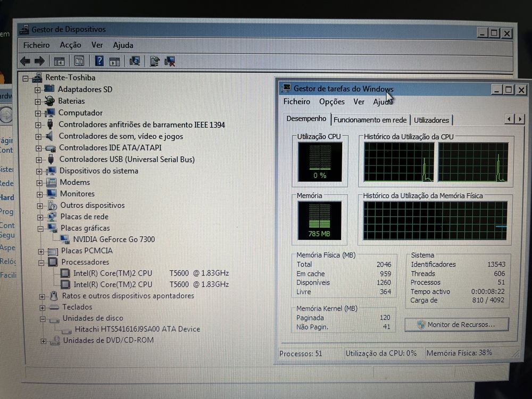
Task: Expand the Monitores node
Action: 39,194
